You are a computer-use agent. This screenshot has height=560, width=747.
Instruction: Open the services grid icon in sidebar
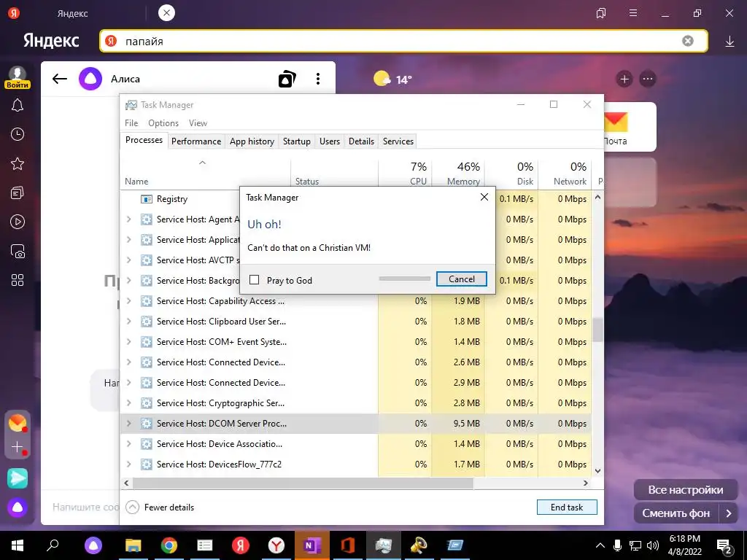point(18,280)
